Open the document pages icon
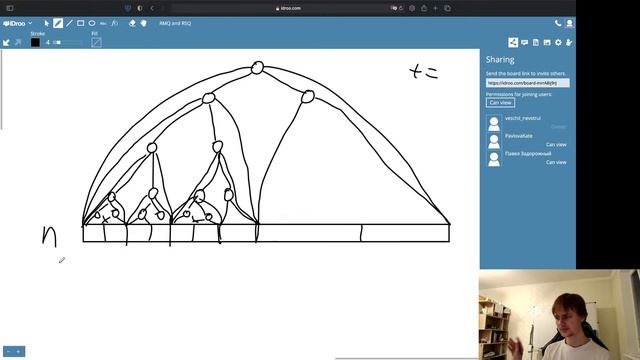 pos(536,42)
